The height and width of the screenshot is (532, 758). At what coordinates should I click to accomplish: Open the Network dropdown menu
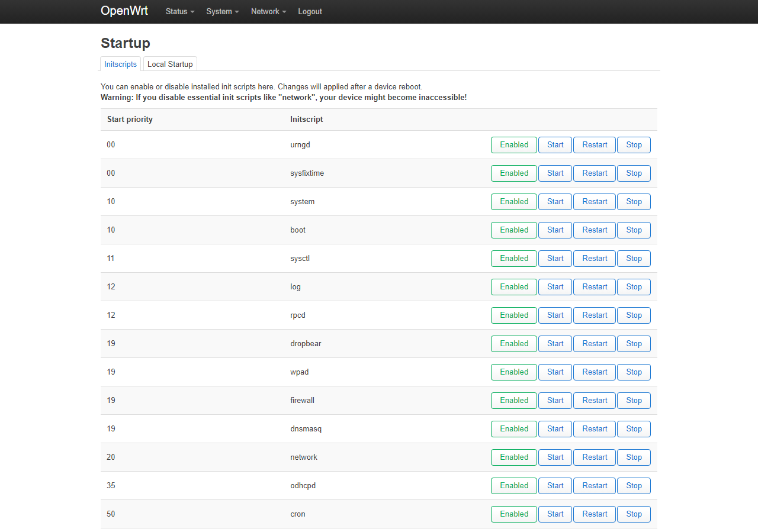tap(268, 12)
